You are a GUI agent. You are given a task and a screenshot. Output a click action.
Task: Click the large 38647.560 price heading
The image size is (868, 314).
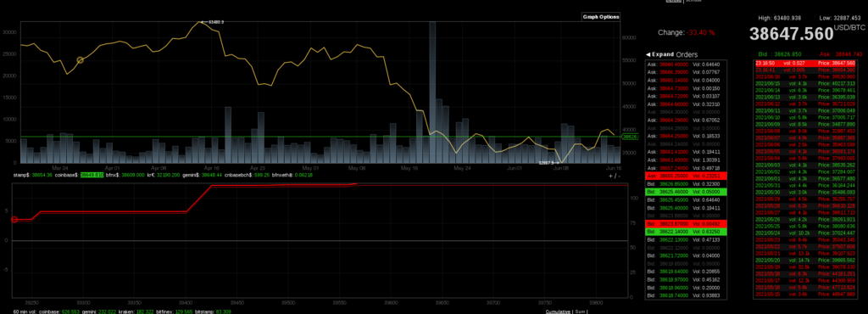(792, 34)
